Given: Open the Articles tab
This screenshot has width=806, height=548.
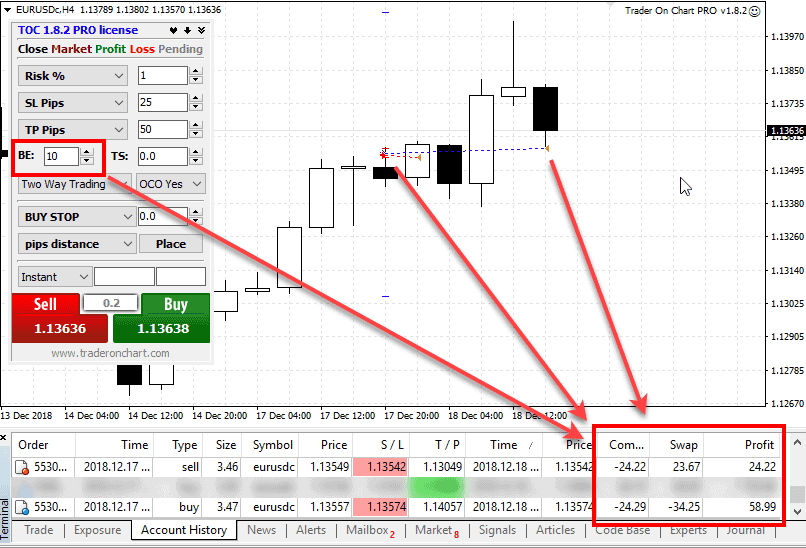Looking at the screenshot, I should (x=555, y=530).
